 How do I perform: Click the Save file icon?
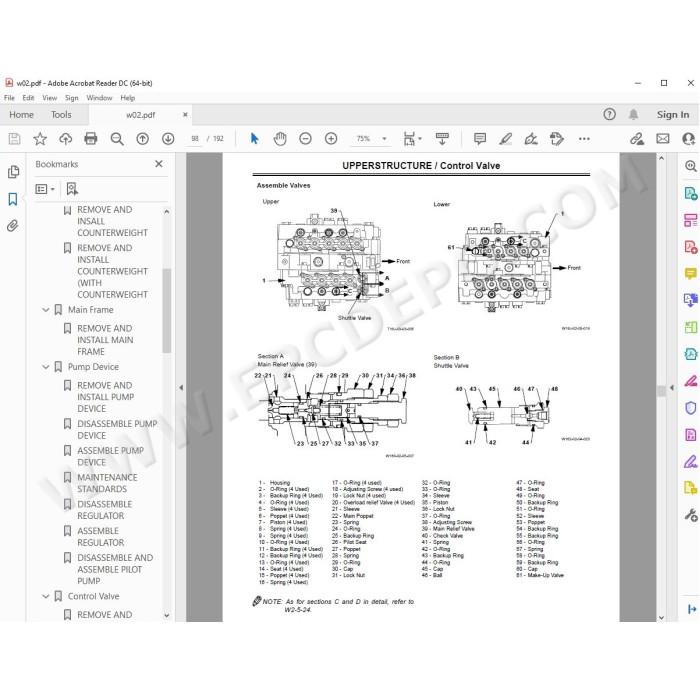[14, 139]
